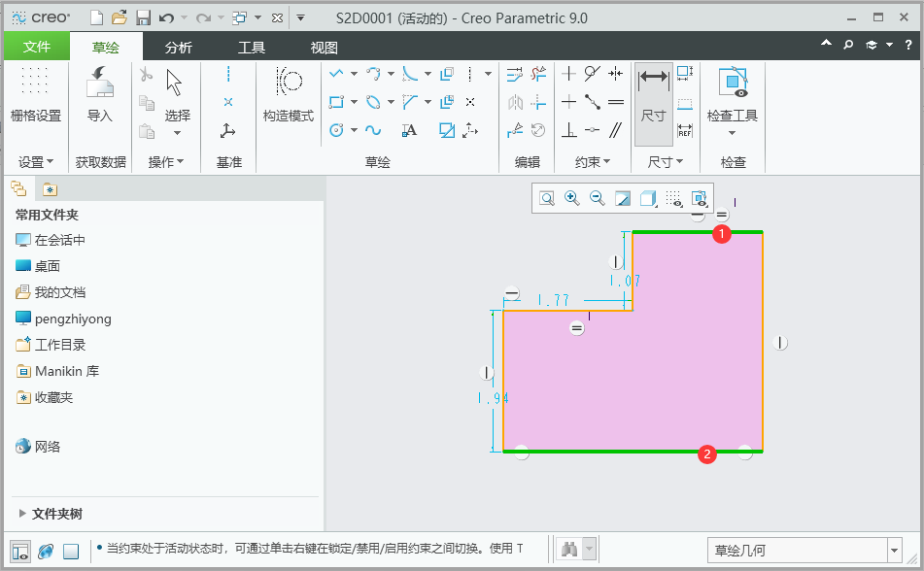Image resolution: width=924 pixels, height=571 pixels.
Task: Open the 草绘几何 selection filter combo box
Action: (x=804, y=551)
